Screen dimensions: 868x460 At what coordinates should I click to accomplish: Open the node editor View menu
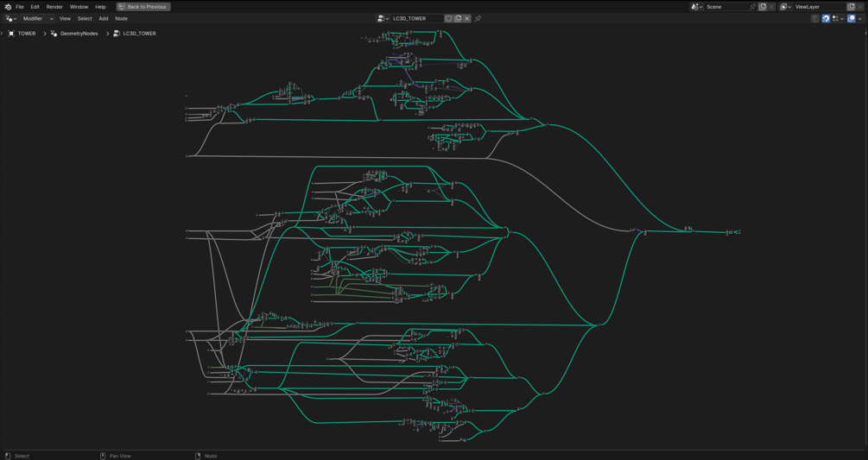click(65, 18)
